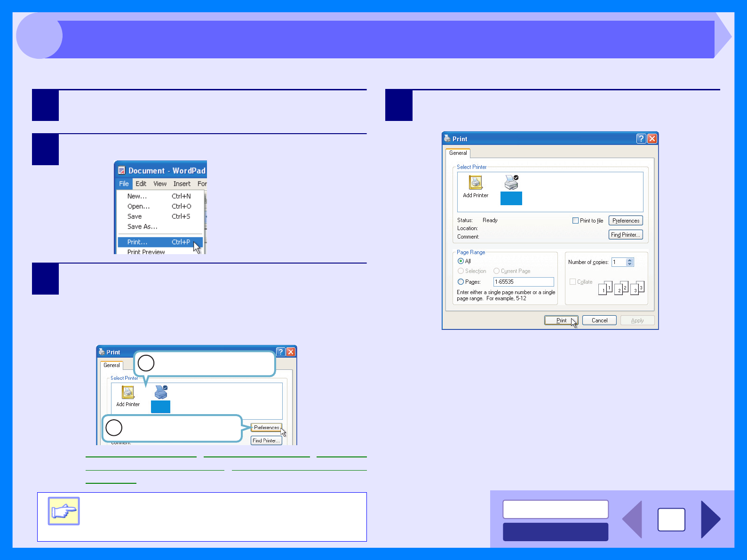Click the WordPad document icon in title bar
This screenshot has height=560, width=747.
click(121, 170)
